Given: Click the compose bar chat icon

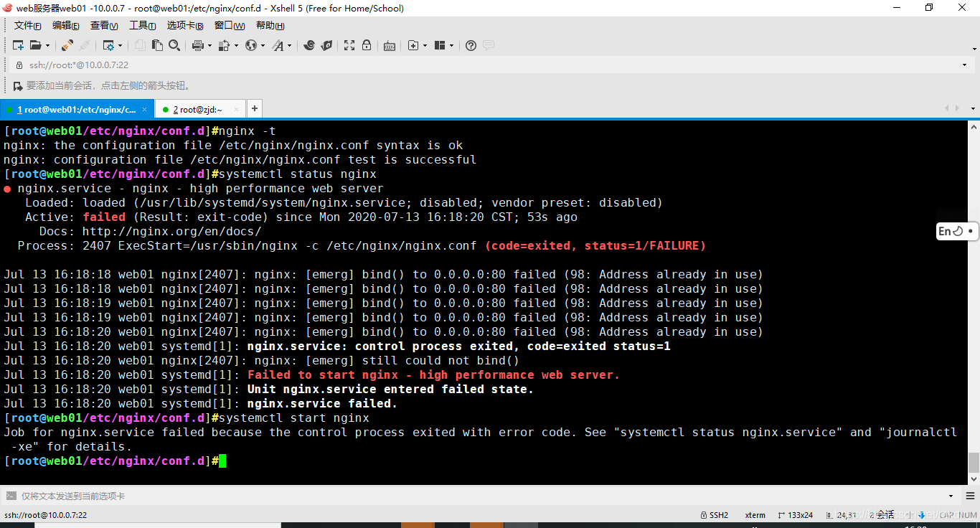Looking at the screenshot, I should coord(11,496).
